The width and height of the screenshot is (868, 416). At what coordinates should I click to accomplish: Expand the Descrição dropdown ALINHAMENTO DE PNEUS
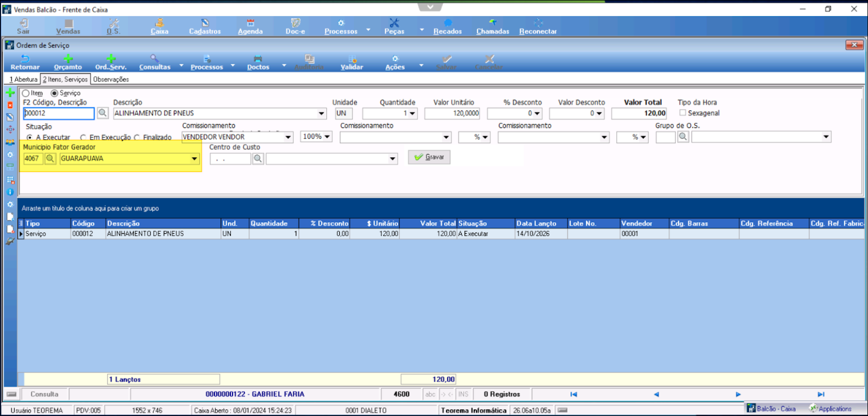(x=321, y=113)
